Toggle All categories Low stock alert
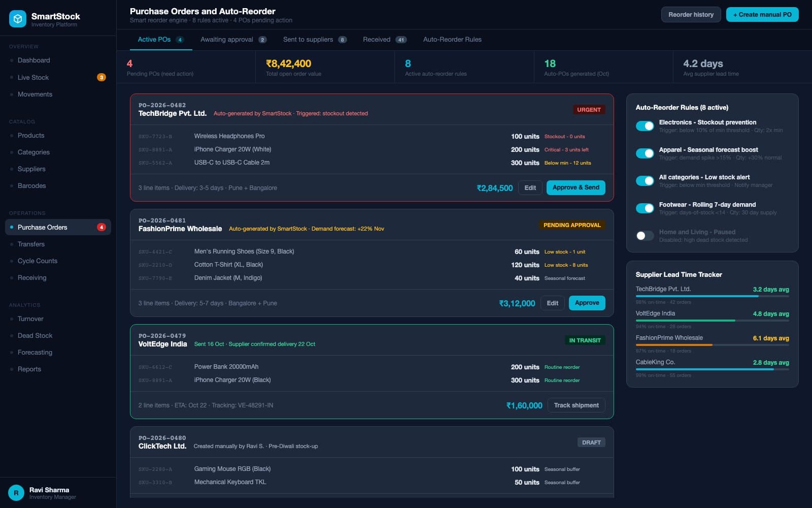 (645, 181)
